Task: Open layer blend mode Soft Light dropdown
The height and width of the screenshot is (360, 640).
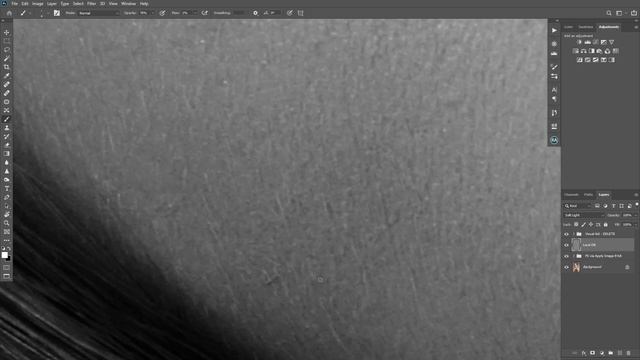Action: 584,215
